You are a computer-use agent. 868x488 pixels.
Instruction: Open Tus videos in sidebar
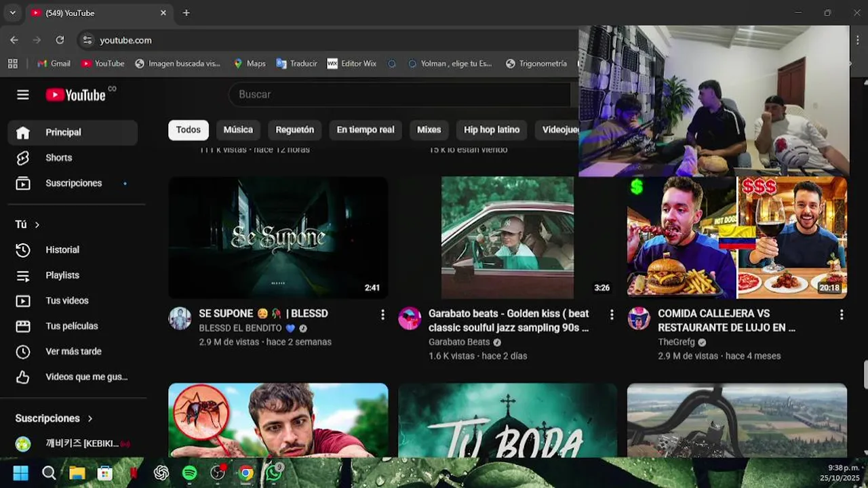pyautogui.click(x=73, y=300)
